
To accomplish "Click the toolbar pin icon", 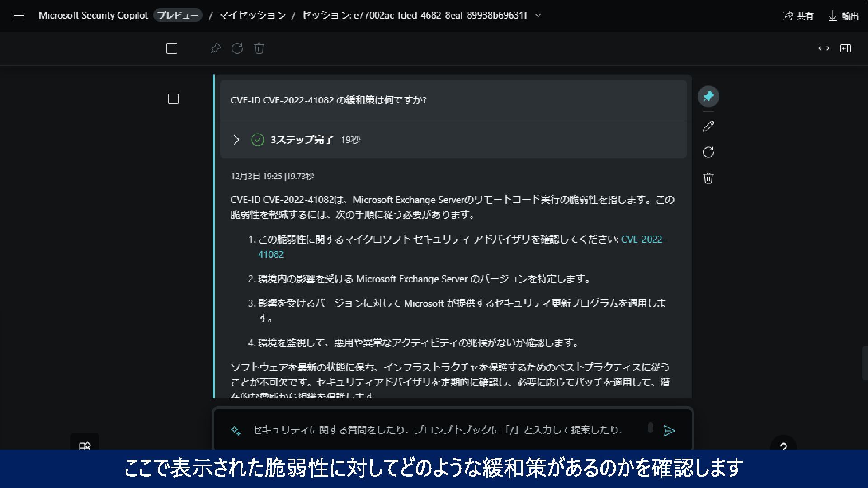I will click(216, 48).
